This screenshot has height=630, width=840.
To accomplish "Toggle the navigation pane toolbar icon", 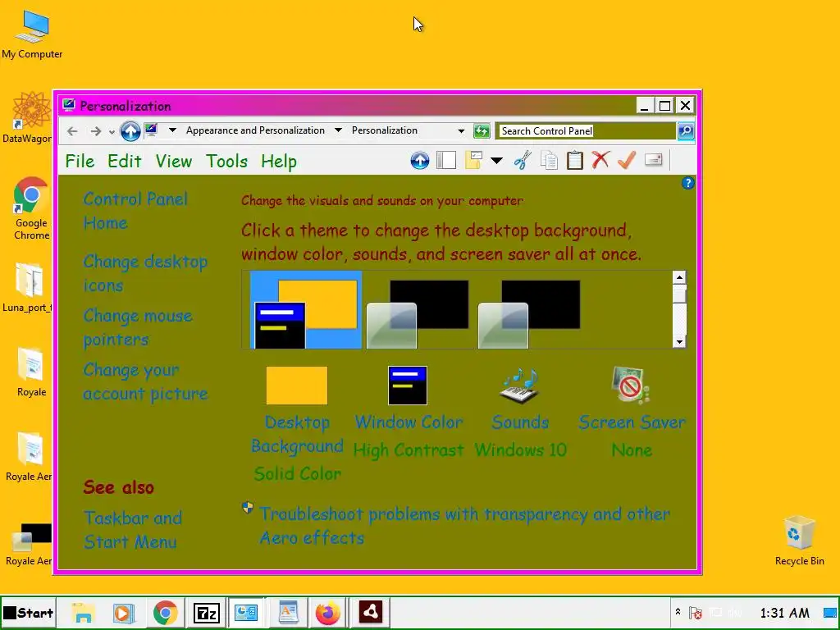I will (x=445, y=160).
